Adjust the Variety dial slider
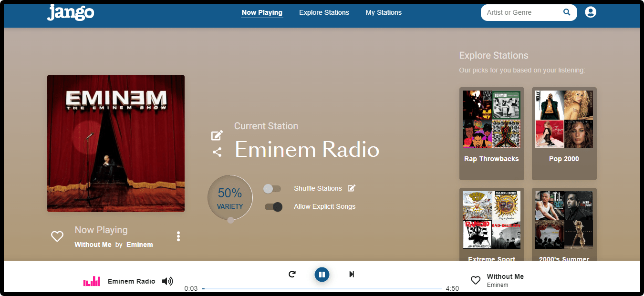644x296 pixels. pos(230,220)
